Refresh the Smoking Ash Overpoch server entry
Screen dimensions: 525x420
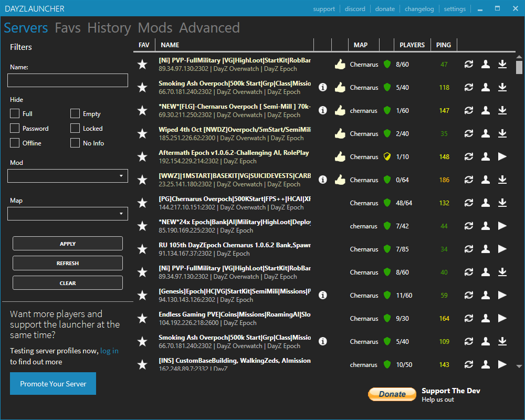point(469,87)
